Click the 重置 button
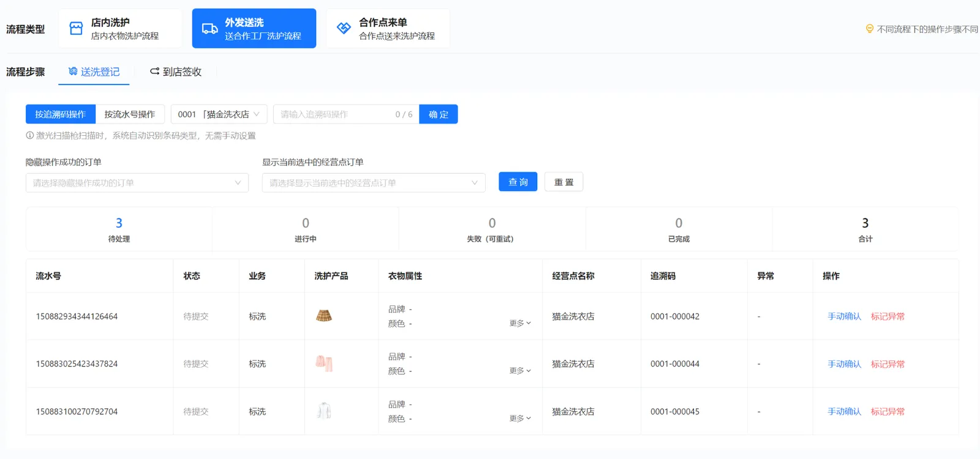Screen dimensions: 980x459 tap(563, 182)
